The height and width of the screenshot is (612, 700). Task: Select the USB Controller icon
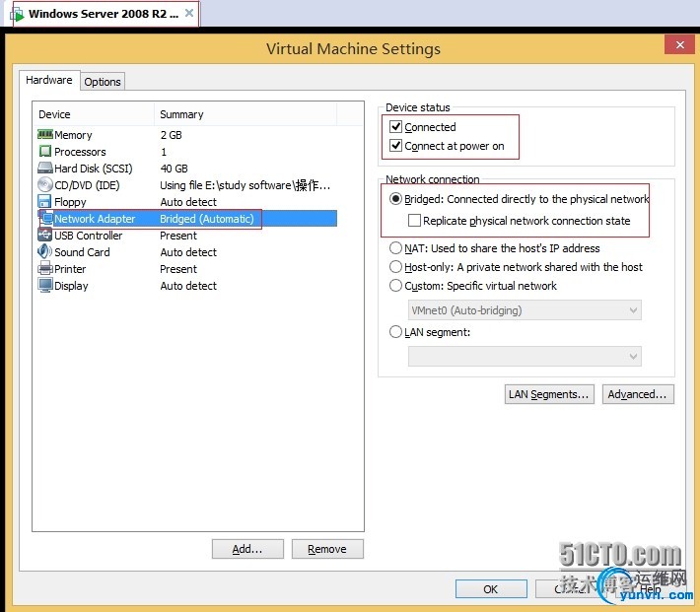click(45, 235)
